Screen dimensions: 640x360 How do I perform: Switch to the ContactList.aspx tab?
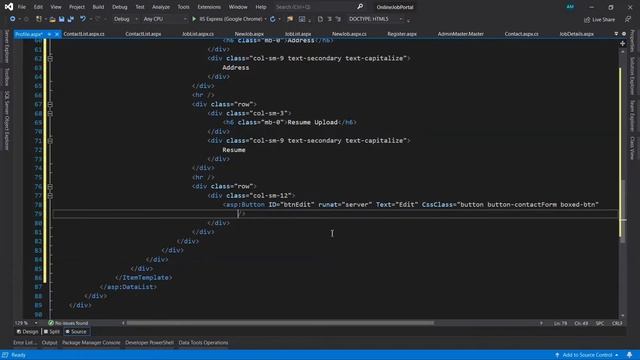coord(143,34)
